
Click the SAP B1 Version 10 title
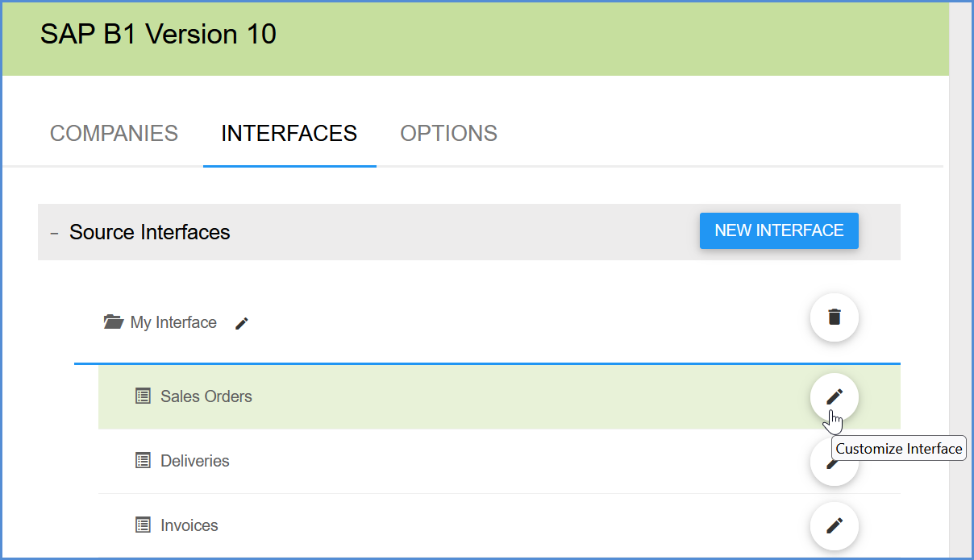(158, 35)
